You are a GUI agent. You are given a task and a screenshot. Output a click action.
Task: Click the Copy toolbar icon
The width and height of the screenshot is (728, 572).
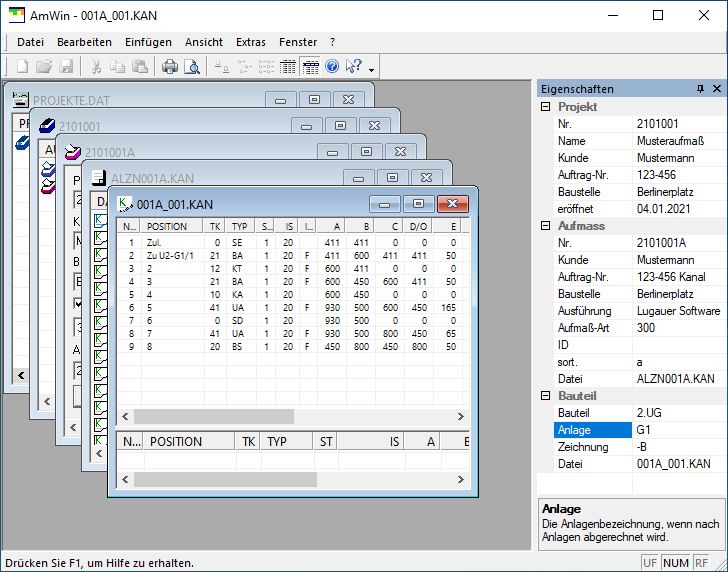click(x=117, y=66)
